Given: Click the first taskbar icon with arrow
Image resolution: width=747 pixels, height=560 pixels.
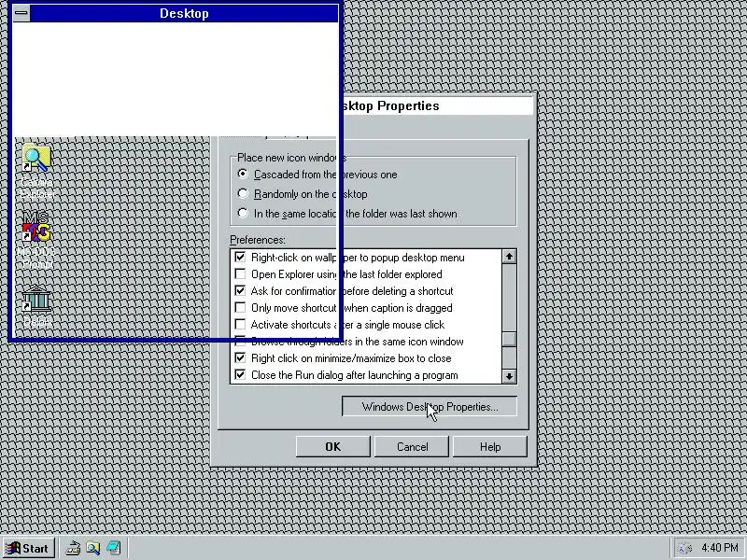Looking at the screenshot, I should coord(74,548).
